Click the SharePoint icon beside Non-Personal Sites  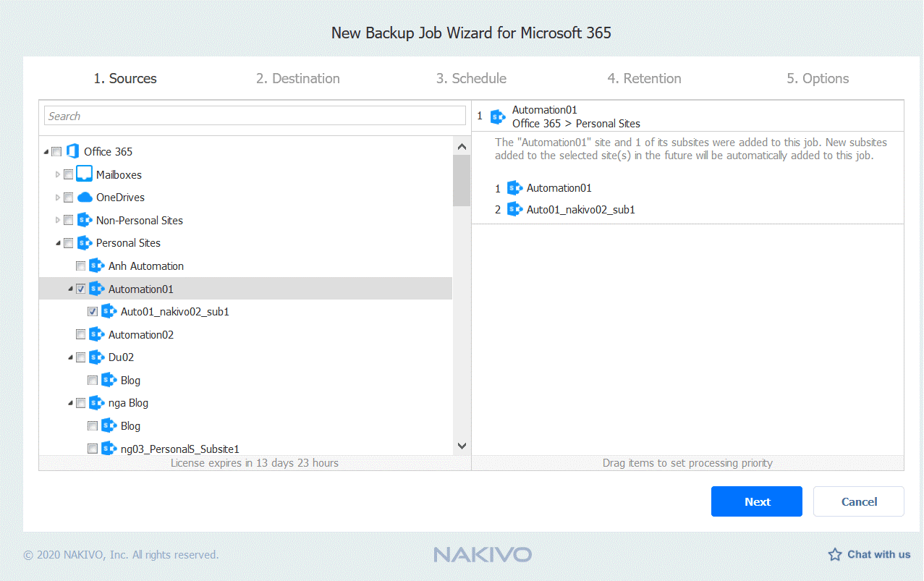pos(85,220)
